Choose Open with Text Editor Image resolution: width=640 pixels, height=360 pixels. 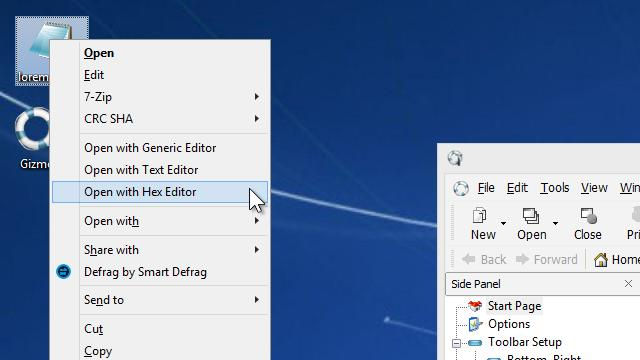pos(160,170)
